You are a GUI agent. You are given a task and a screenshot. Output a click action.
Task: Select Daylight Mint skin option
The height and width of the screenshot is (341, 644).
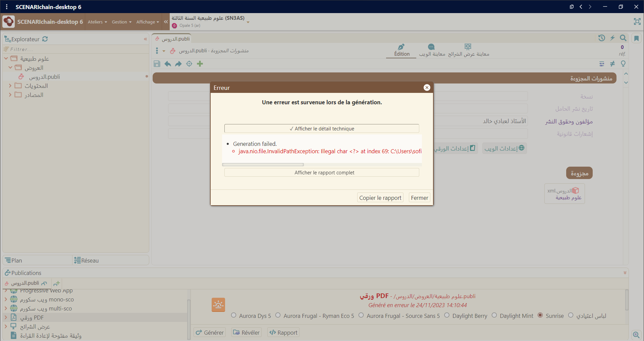coord(494,315)
